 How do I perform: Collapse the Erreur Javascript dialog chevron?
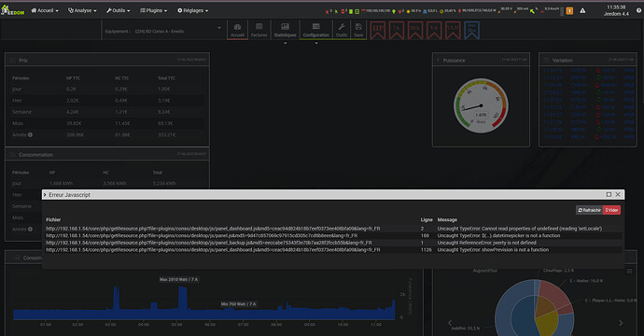[45, 195]
